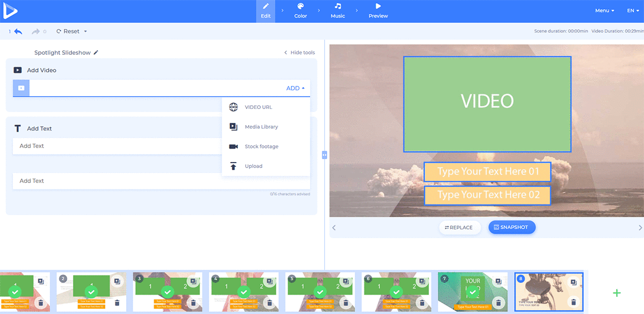Click the undo arrow icon
This screenshot has height=314, width=644.
tap(18, 32)
